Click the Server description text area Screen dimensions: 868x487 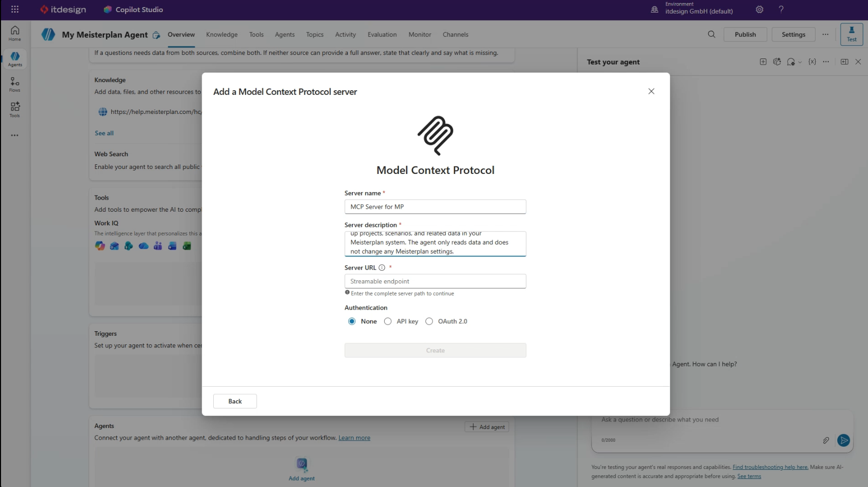(x=436, y=244)
